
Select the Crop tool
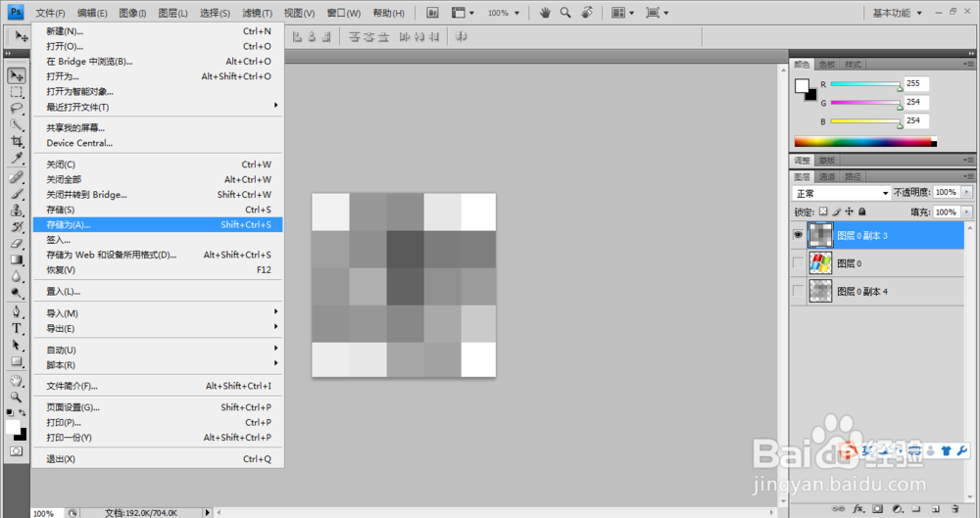tap(17, 142)
